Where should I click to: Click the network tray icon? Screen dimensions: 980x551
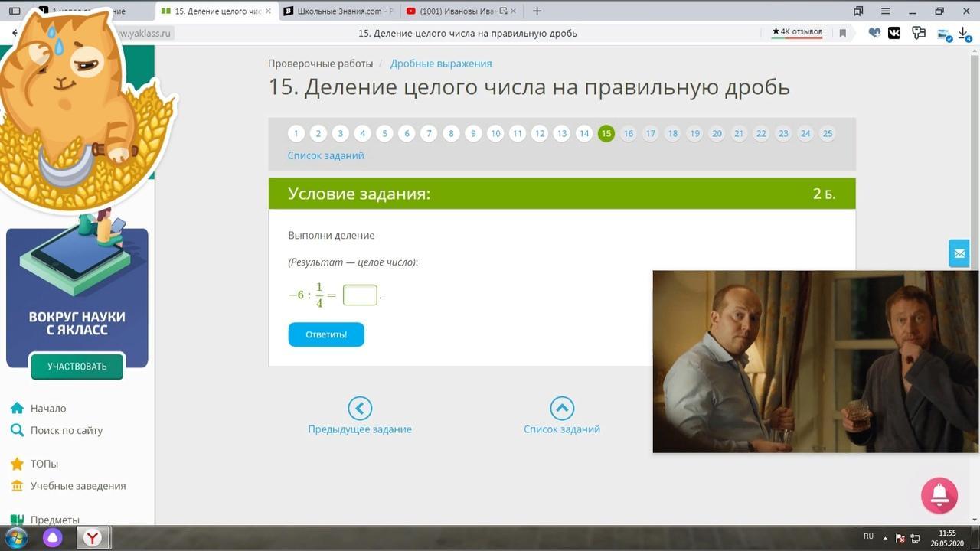coord(915,538)
